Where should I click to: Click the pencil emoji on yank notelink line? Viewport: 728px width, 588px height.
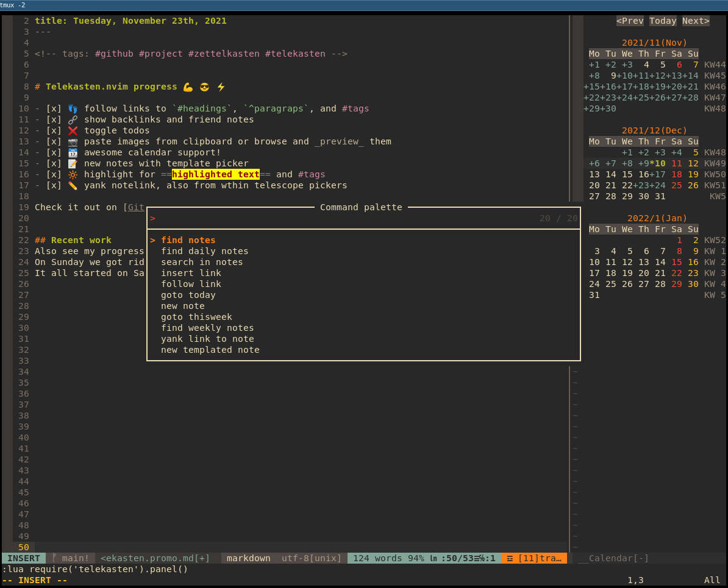[73, 185]
